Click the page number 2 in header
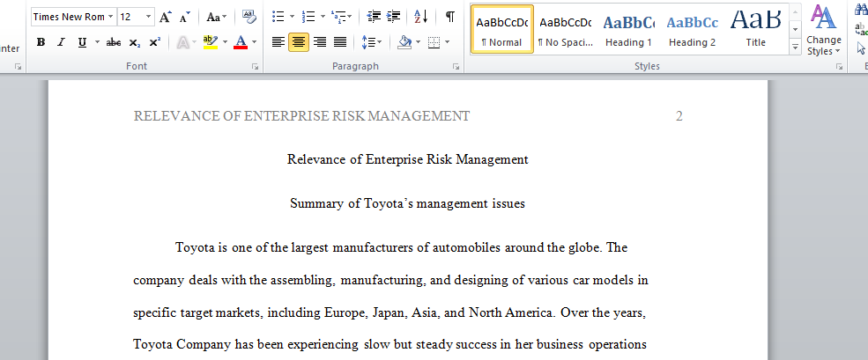 (x=679, y=116)
